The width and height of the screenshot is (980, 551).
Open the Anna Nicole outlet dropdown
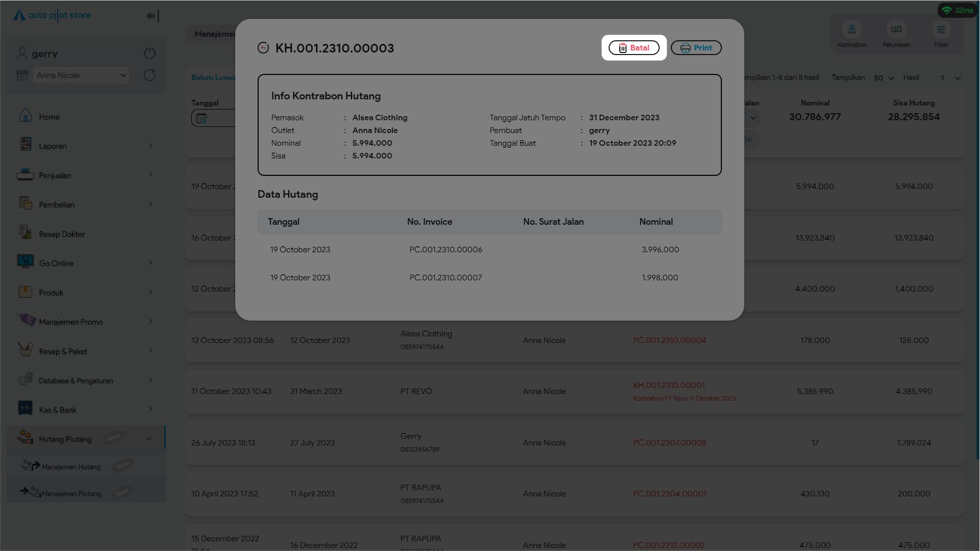[81, 75]
